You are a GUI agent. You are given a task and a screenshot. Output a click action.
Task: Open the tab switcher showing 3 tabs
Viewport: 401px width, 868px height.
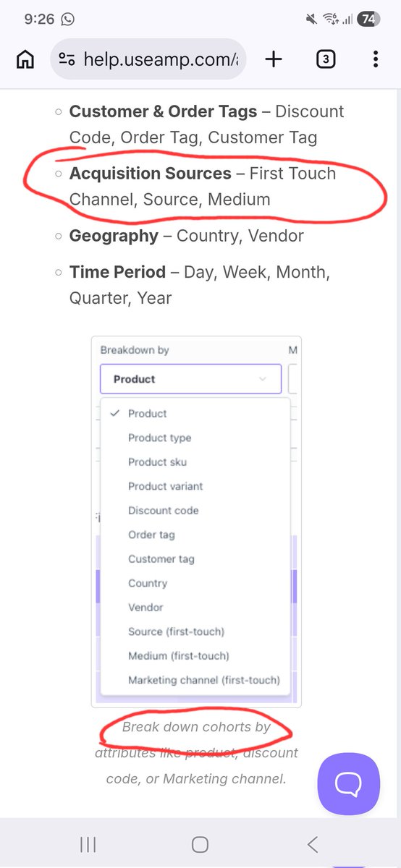(x=326, y=59)
